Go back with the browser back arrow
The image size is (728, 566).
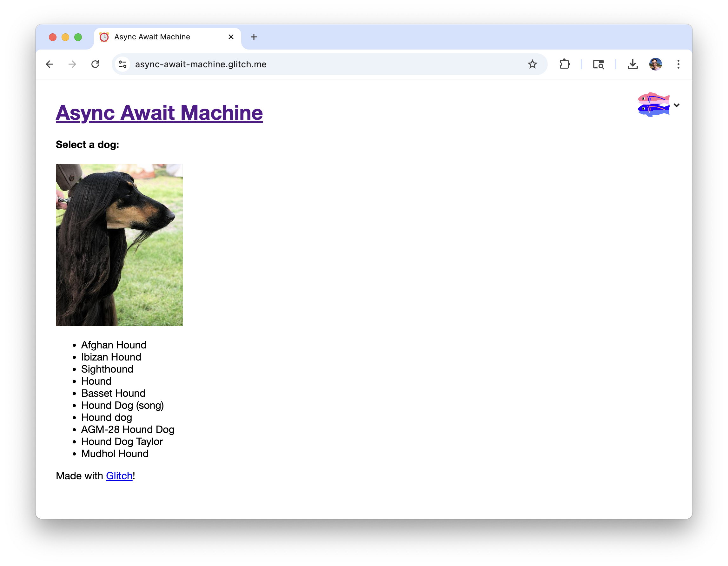pyautogui.click(x=50, y=64)
